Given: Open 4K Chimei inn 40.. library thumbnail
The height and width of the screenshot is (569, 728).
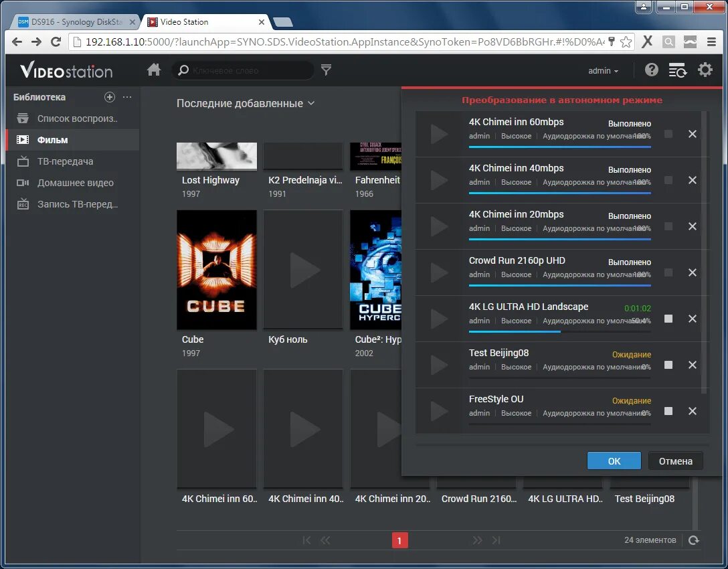Looking at the screenshot, I should [303, 428].
